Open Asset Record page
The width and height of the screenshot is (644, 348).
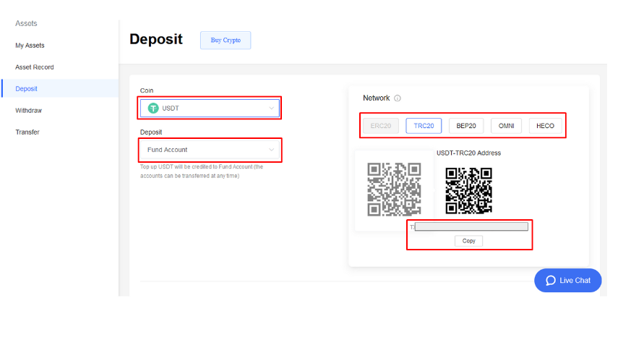[x=35, y=67]
